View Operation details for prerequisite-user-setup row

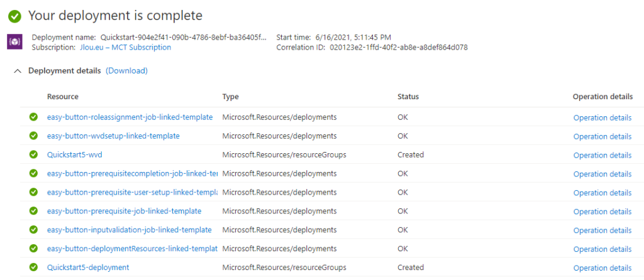pyautogui.click(x=602, y=193)
